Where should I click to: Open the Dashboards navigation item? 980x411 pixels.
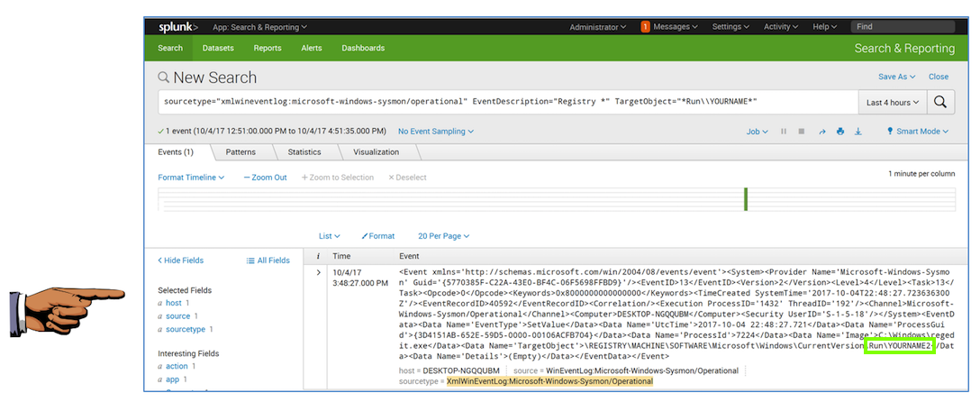[x=363, y=48]
